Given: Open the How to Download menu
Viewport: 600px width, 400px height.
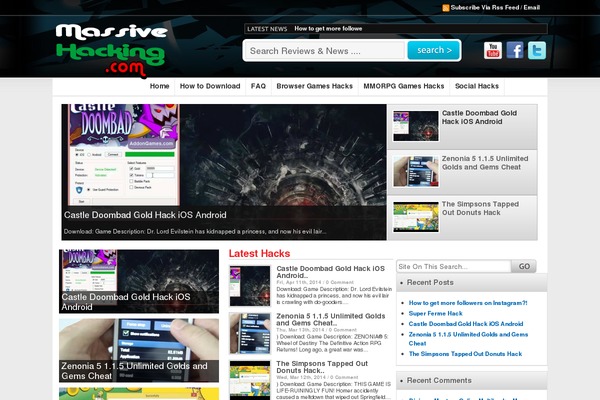Looking at the screenshot, I should [x=210, y=86].
